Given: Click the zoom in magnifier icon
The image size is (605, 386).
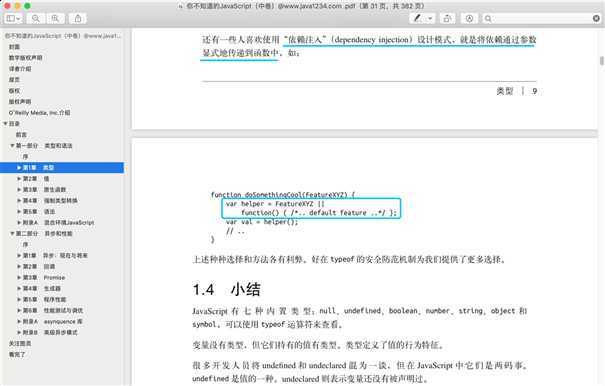Looking at the screenshot, I should (55, 19).
